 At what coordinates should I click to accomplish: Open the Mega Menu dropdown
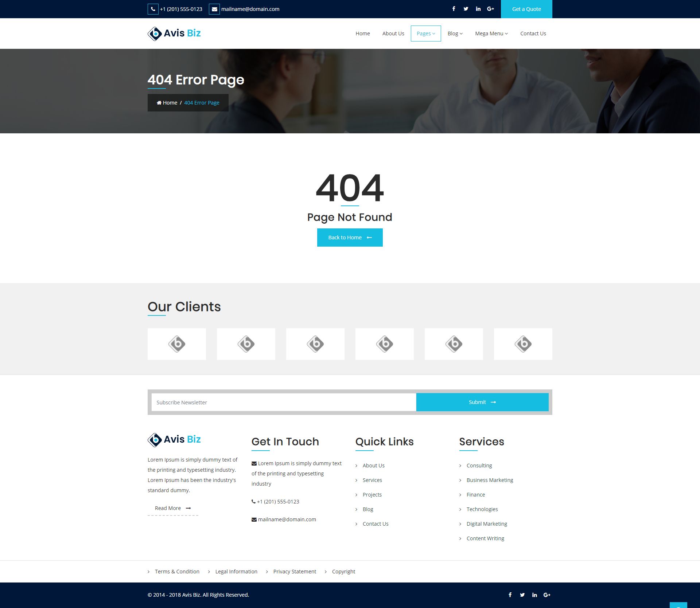point(491,34)
